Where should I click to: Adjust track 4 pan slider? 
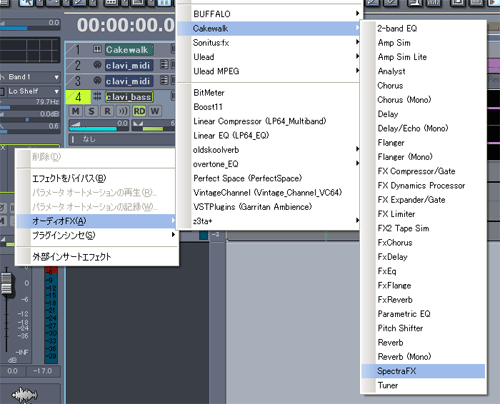click(153, 126)
